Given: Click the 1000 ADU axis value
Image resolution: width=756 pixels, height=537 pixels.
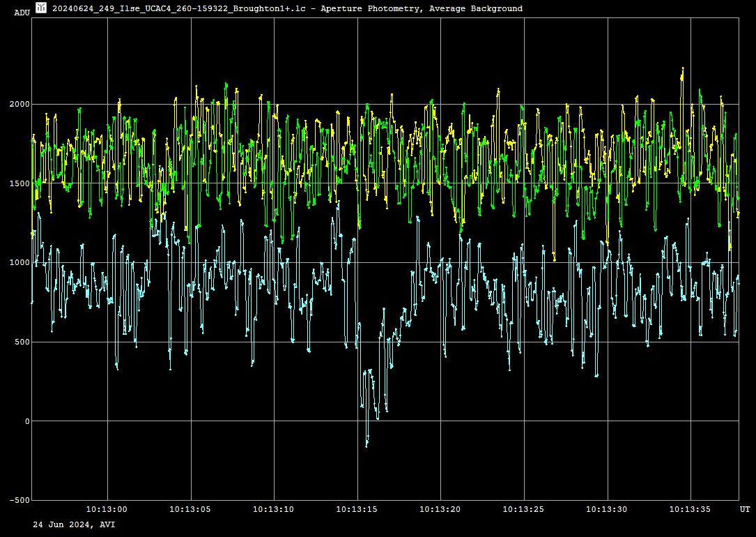Looking at the screenshot, I should tap(20, 262).
